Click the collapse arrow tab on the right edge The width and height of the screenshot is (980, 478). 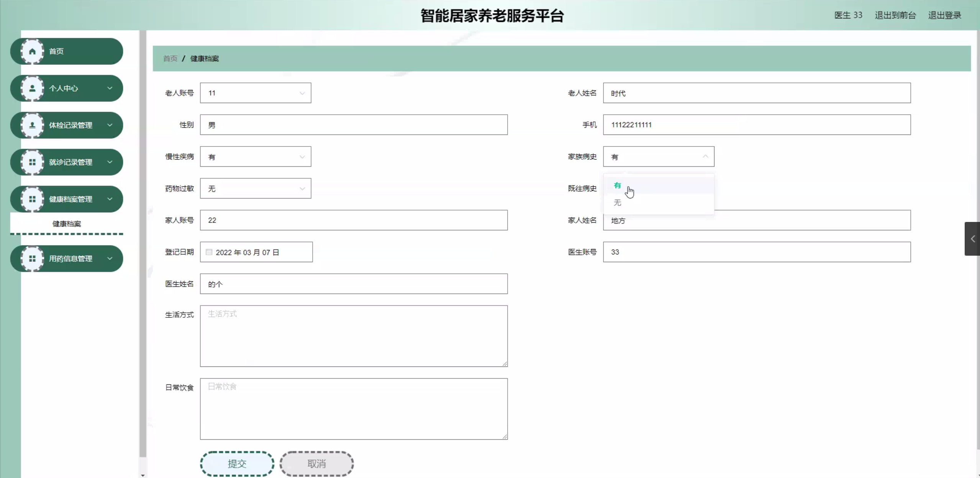pos(972,239)
